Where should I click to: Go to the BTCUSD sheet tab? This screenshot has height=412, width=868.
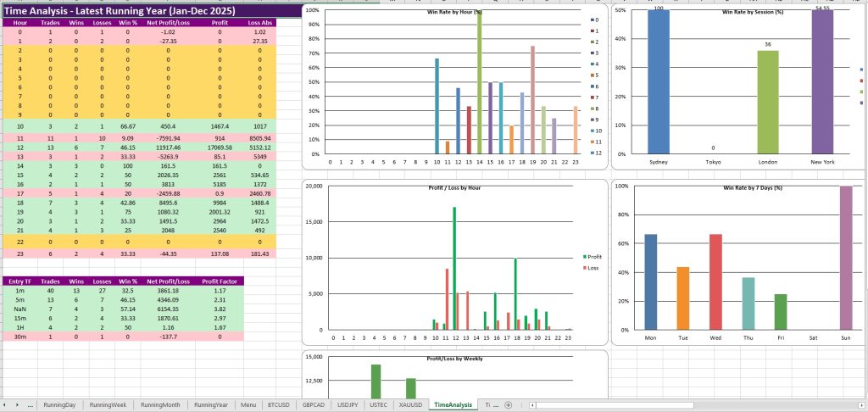point(278,405)
